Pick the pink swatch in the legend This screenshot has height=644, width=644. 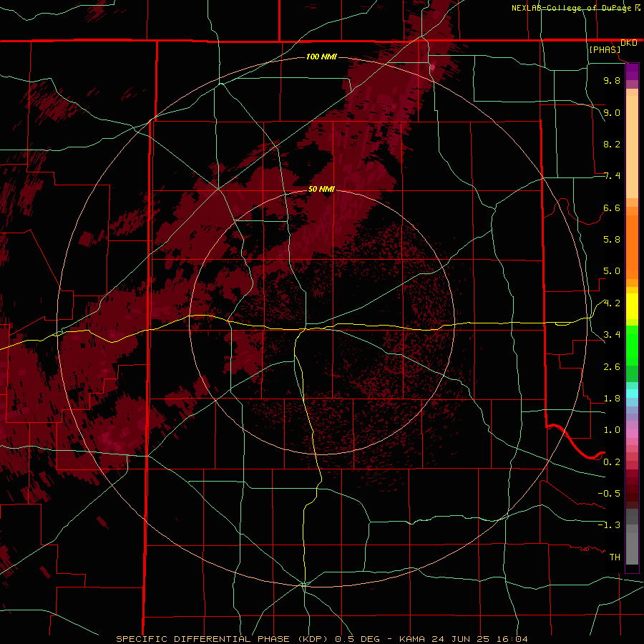click(x=632, y=434)
